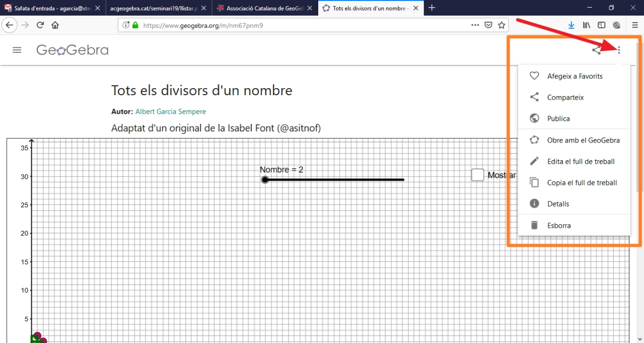Go to browser home page
Screen dimensions: 644x343
(55, 25)
